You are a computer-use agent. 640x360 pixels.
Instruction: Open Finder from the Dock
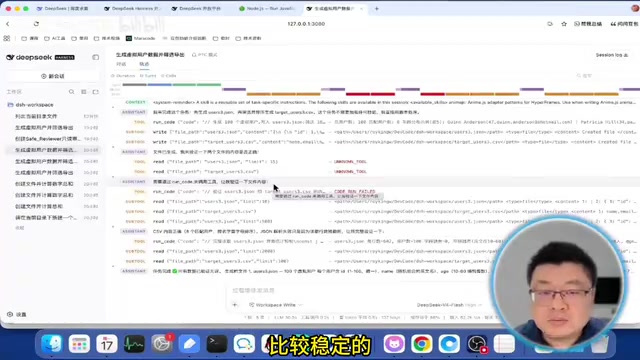click(51, 344)
